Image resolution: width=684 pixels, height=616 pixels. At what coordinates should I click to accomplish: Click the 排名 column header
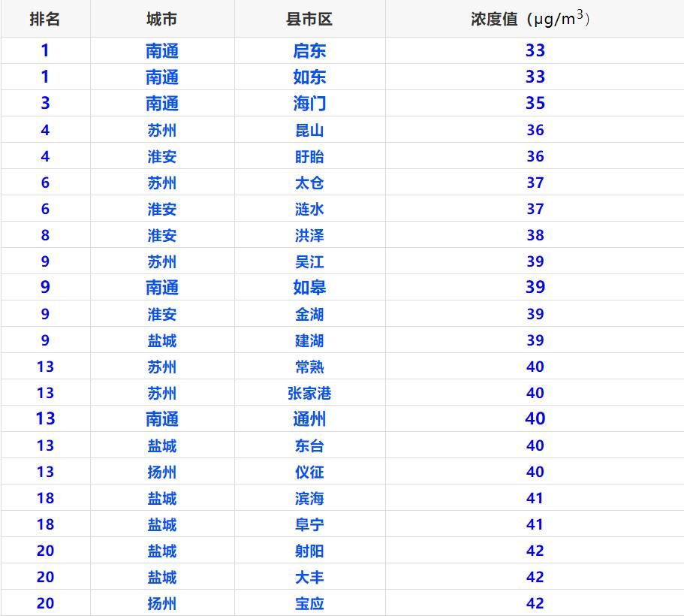tap(45, 20)
